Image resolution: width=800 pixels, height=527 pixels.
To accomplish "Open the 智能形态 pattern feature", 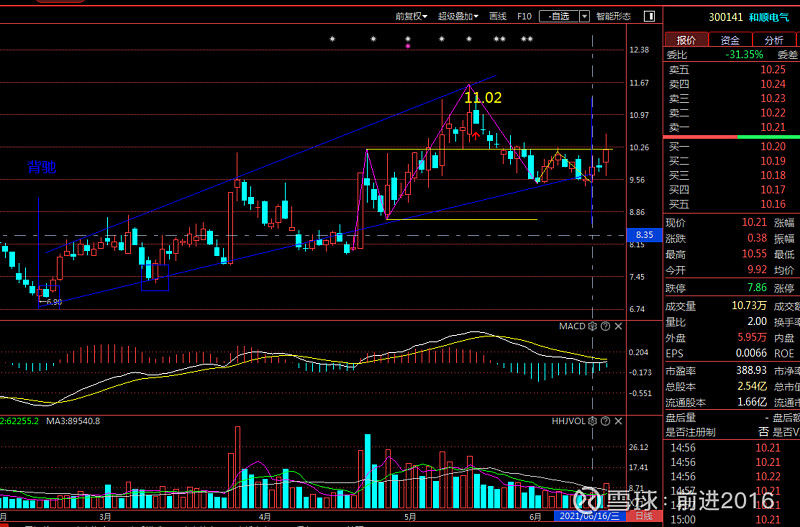I will pos(613,16).
